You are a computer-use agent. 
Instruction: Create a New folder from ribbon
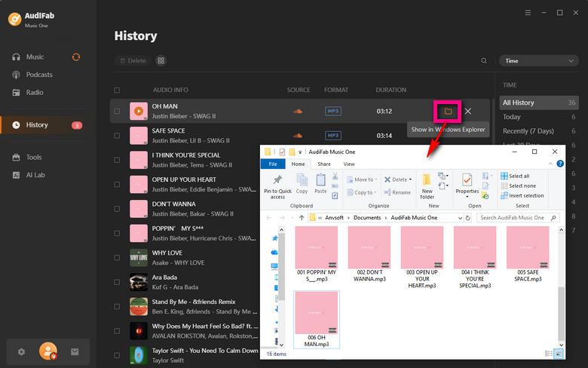(x=427, y=186)
